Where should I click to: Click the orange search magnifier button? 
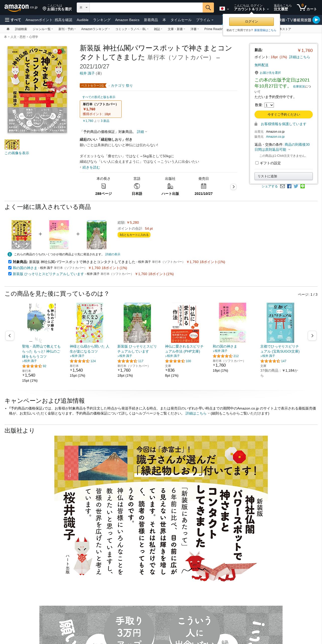(x=208, y=8)
